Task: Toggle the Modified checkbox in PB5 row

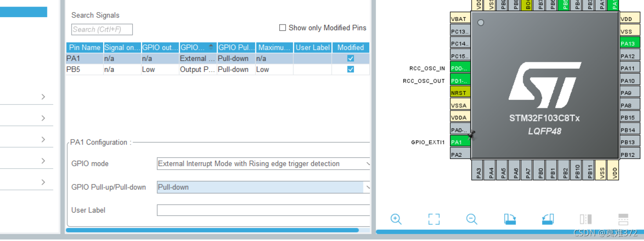Action: [x=350, y=69]
